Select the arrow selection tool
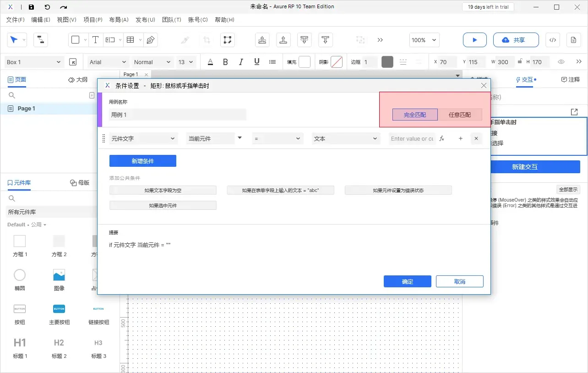This screenshot has height=373, width=588. 14,40
